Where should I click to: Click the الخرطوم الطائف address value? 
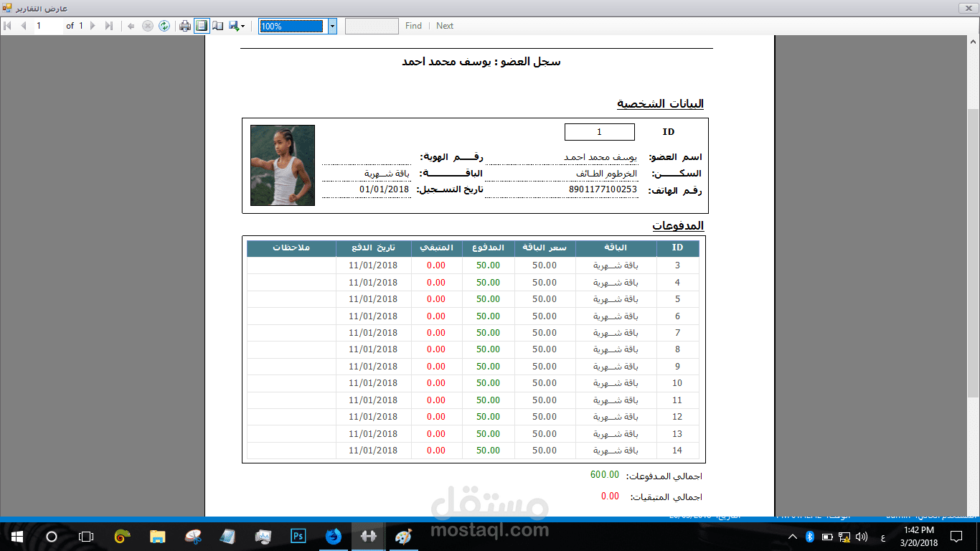[x=606, y=174]
